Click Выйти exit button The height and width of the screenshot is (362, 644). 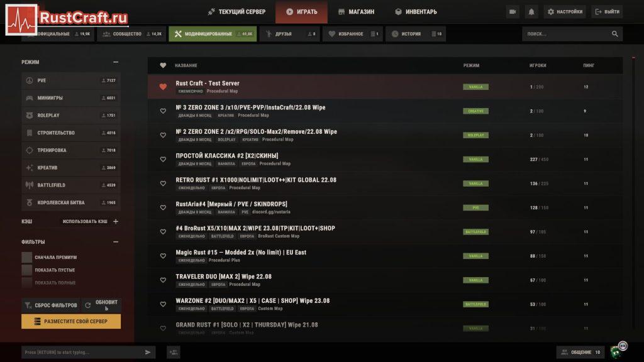pos(607,12)
